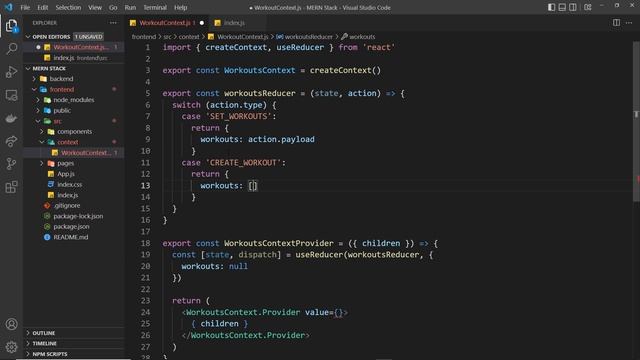Open package.json file
The width and height of the screenshot is (640, 360).
tap(74, 227)
